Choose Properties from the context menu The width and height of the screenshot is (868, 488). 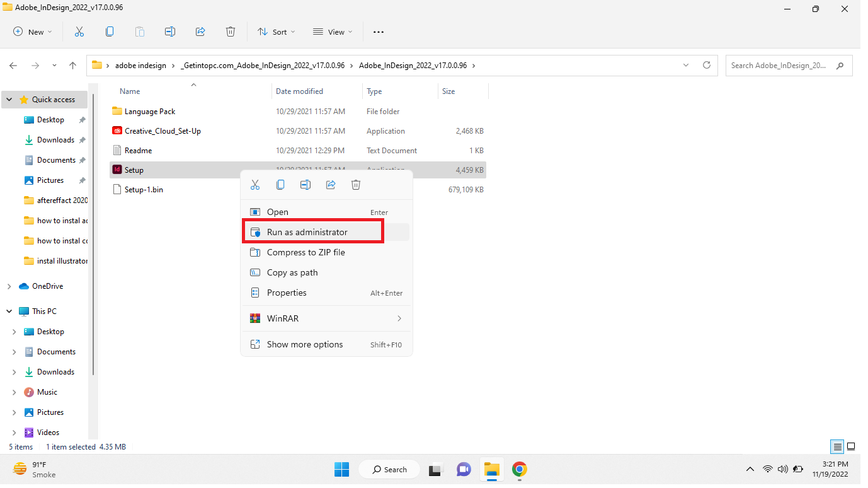pos(326,293)
